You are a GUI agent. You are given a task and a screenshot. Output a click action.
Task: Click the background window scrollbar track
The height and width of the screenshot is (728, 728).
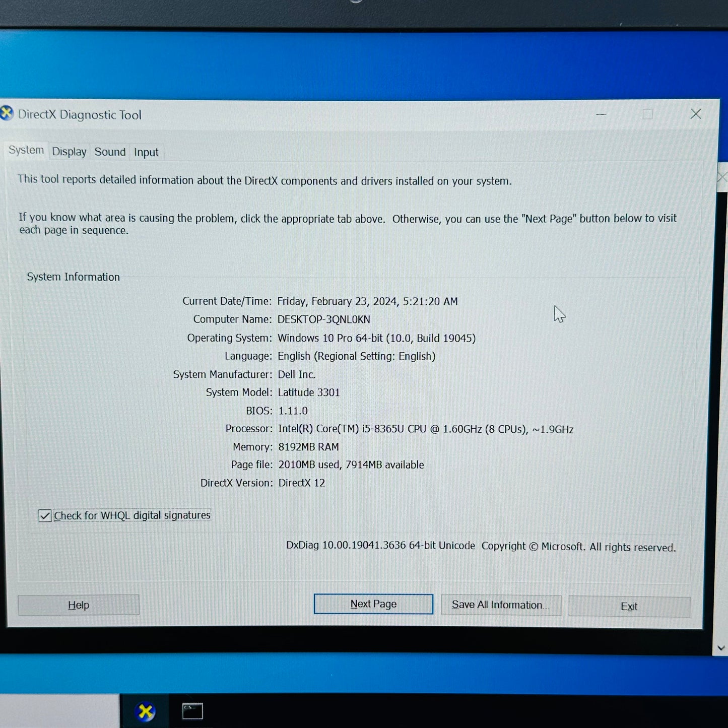720,403
